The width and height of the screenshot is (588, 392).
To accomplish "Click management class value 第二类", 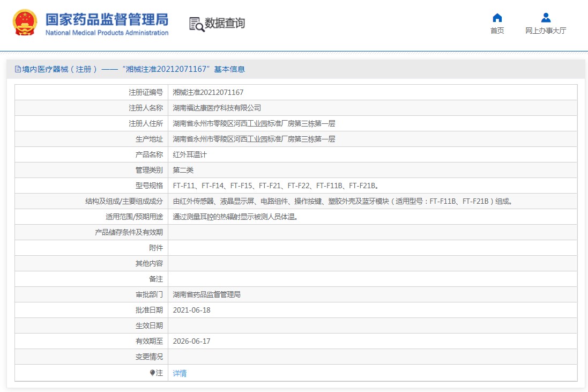I will pos(183,170).
